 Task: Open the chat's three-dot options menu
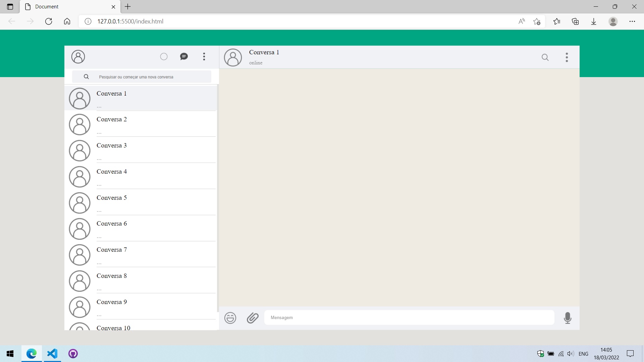pyautogui.click(x=567, y=57)
